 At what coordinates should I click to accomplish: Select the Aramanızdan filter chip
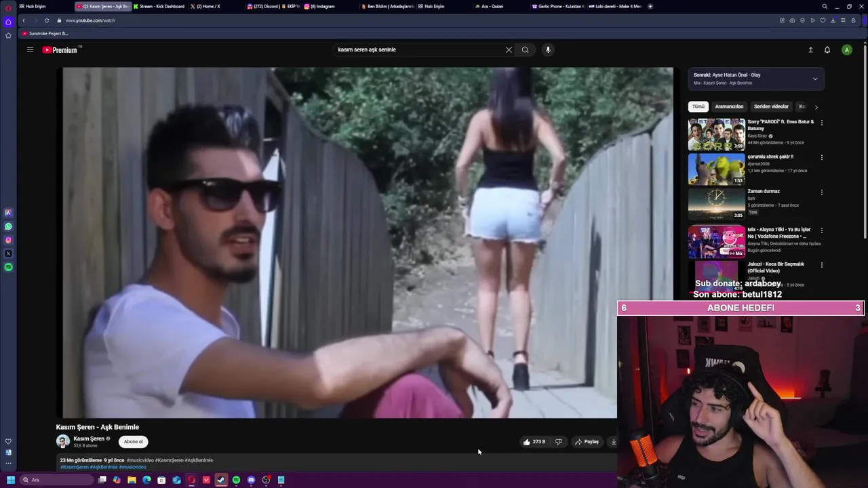[x=729, y=106]
